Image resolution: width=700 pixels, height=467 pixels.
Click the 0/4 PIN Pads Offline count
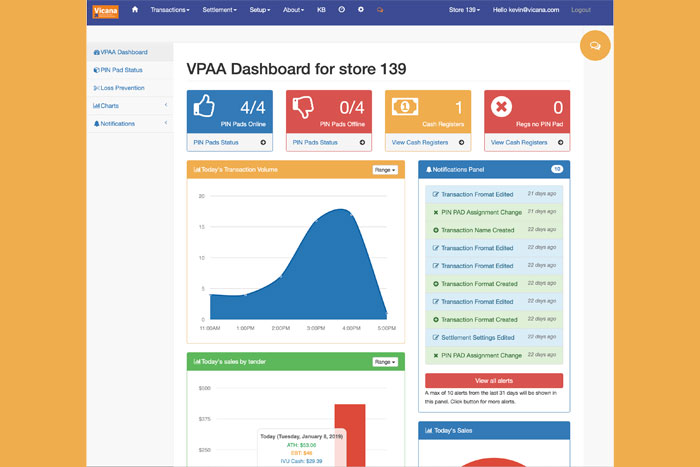[x=352, y=108]
